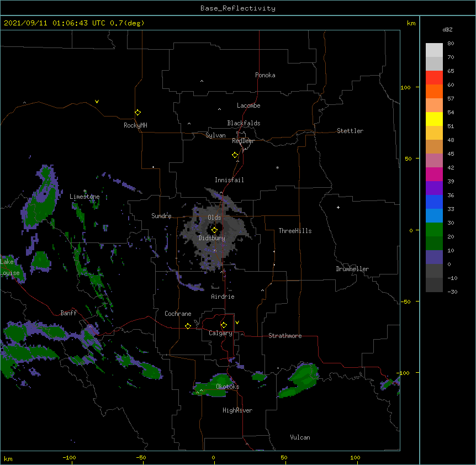Click the HighRiver city label
The image size is (476, 465).
[237, 410]
